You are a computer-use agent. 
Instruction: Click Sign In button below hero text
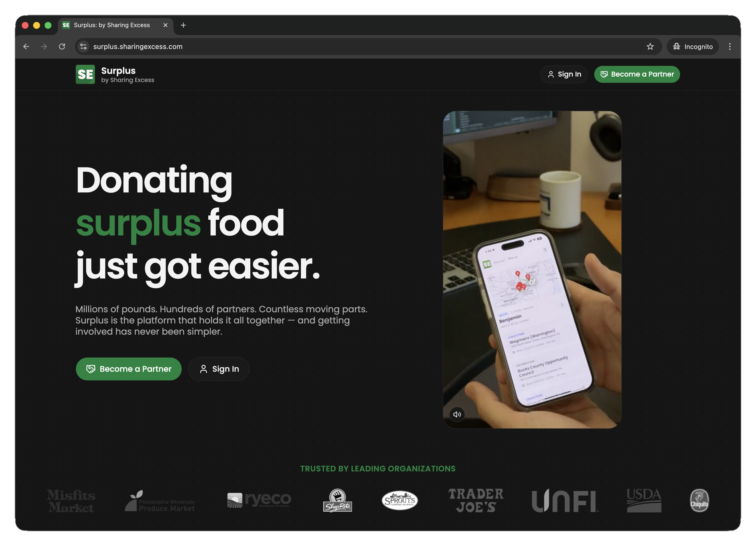coord(219,369)
